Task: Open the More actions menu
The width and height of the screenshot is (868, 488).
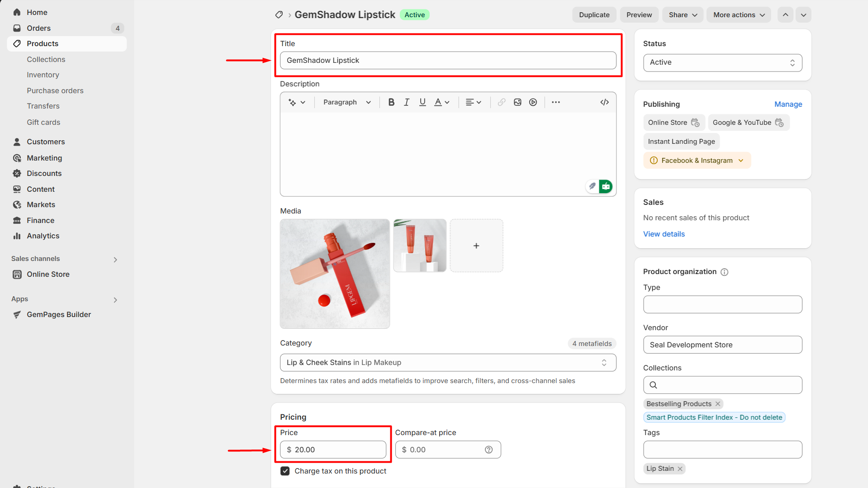Action: (739, 15)
